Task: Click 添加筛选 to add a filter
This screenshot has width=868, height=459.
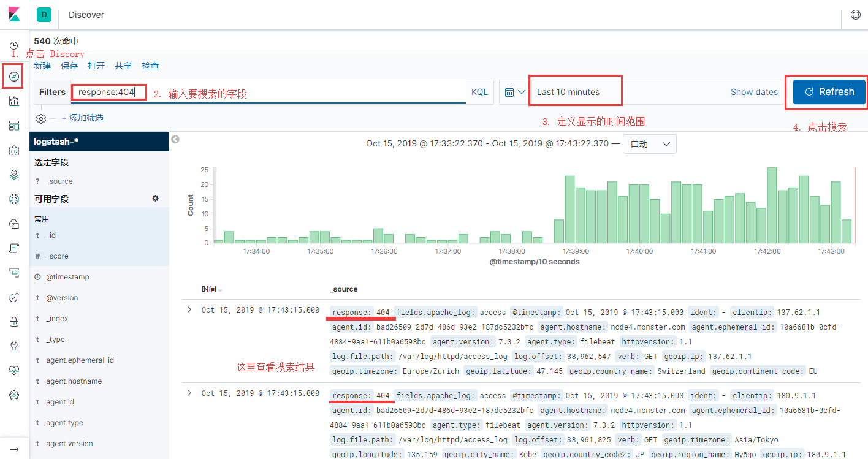Action: coord(82,118)
